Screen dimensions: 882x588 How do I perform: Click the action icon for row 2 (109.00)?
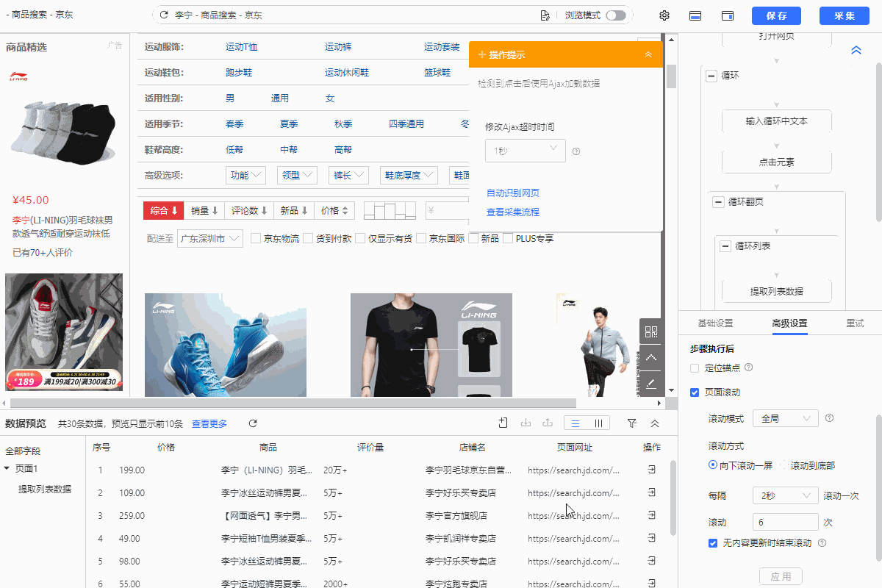[651, 492]
